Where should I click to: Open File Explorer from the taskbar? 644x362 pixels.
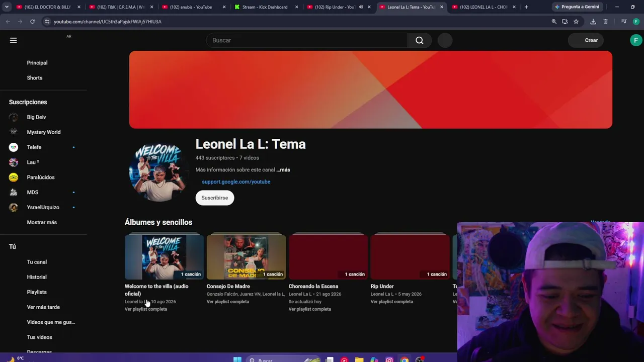359,359
